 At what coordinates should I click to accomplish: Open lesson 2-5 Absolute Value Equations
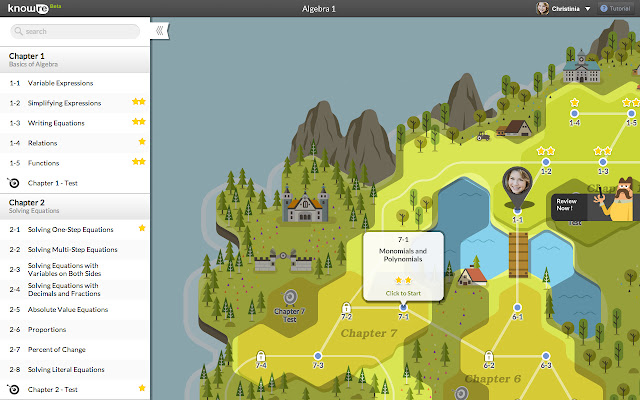point(75,309)
